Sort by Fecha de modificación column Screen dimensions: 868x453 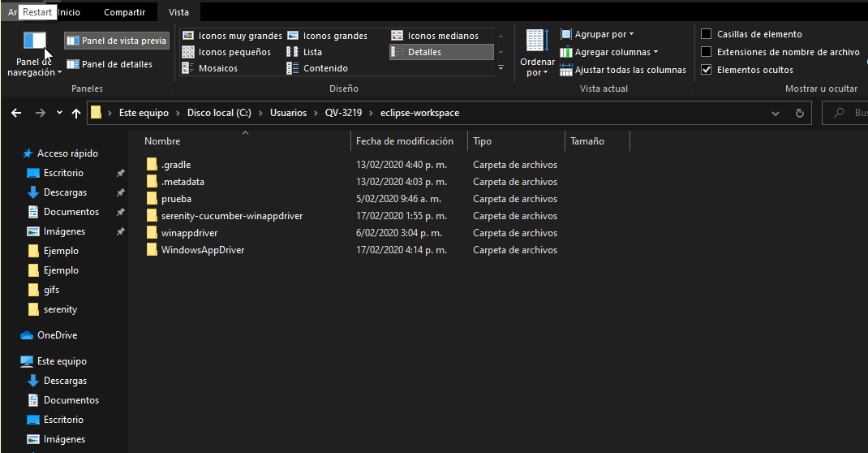tap(405, 141)
